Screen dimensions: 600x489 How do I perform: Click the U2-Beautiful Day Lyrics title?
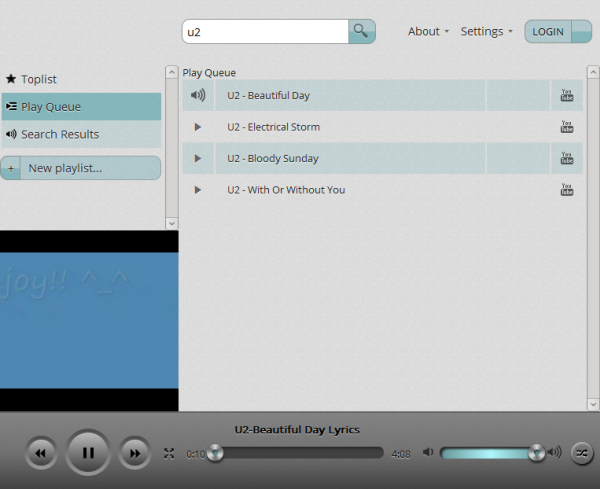tap(297, 430)
